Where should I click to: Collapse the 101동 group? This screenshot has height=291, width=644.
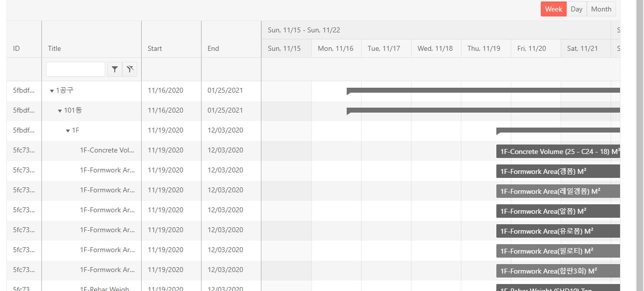pyautogui.click(x=59, y=110)
